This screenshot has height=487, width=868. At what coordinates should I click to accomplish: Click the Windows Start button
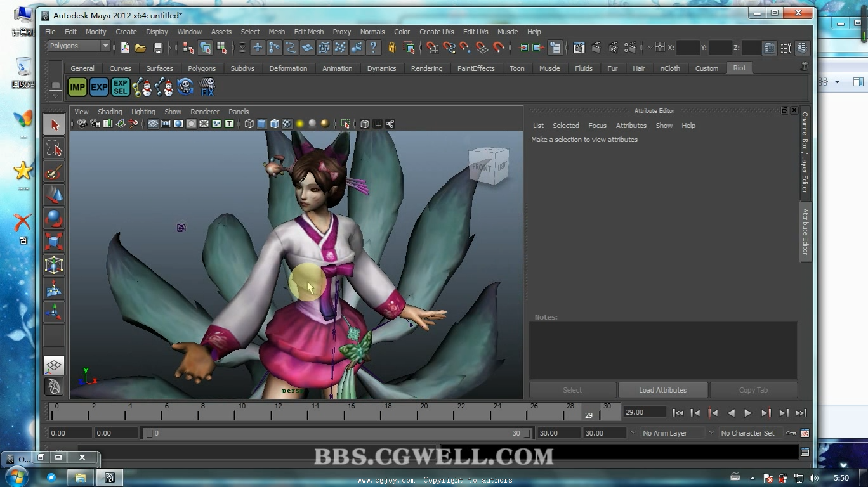click(16, 477)
